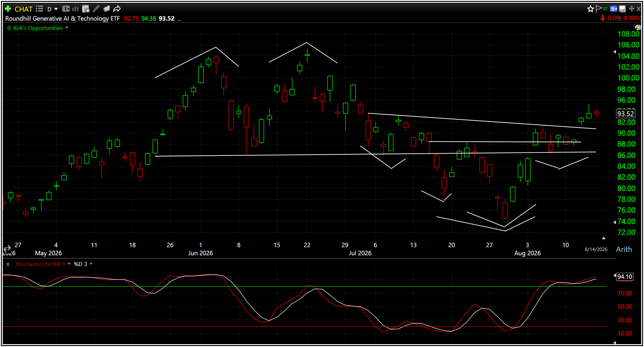Screen dimensions: 644x347
Task: Remove the Stochastics indicator using its x
Action: click(8, 264)
